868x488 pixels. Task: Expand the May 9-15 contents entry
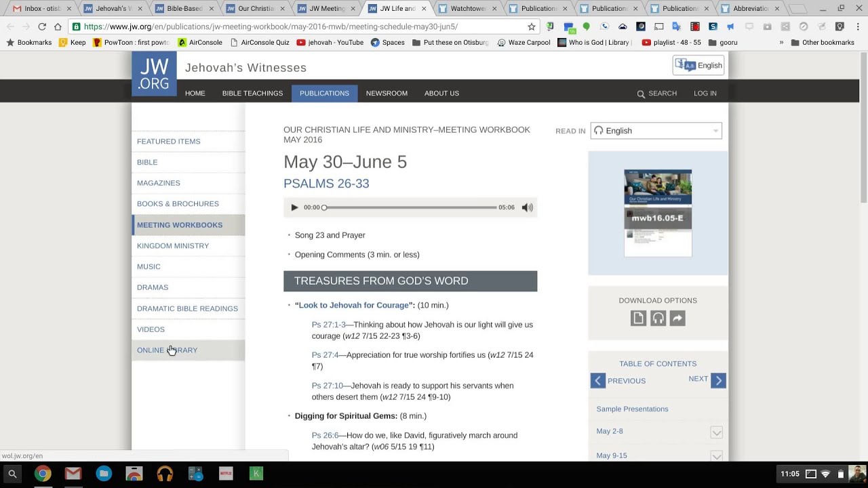pyautogui.click(x=716, y=455)
